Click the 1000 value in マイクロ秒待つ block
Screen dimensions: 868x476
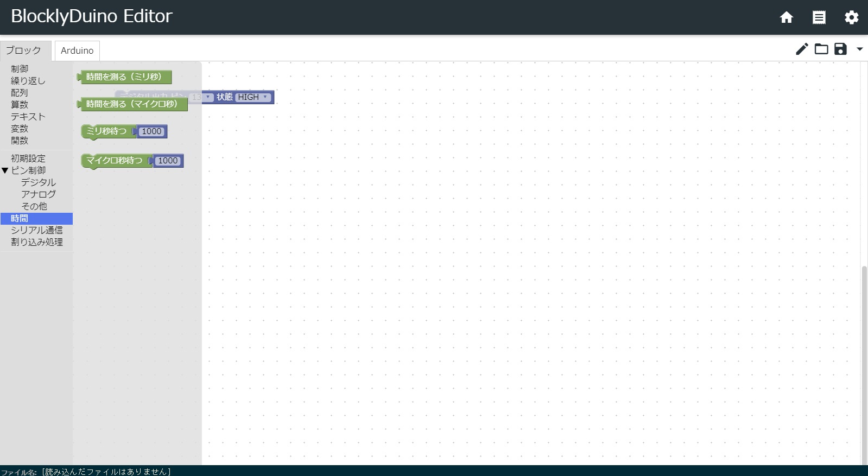168,161
